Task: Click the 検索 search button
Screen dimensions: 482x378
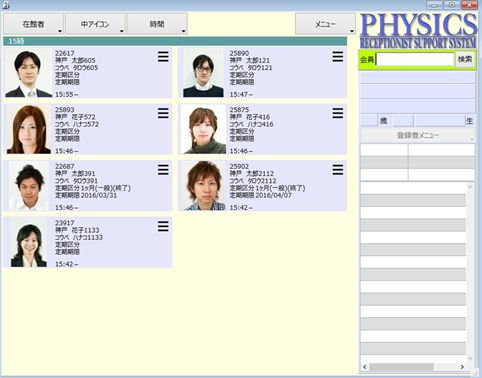Action: [465, 60]
